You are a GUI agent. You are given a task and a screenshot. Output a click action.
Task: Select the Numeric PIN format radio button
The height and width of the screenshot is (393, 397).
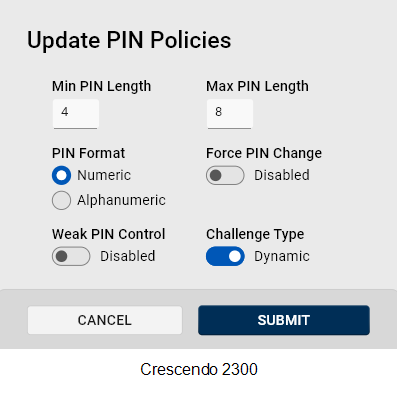(x=61, y=175)
